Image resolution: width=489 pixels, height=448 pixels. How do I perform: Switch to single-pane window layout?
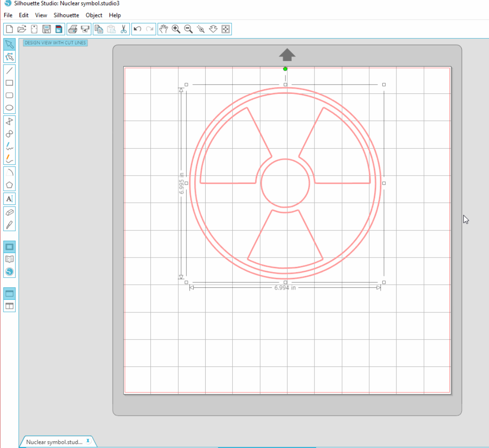click(9, 293)
